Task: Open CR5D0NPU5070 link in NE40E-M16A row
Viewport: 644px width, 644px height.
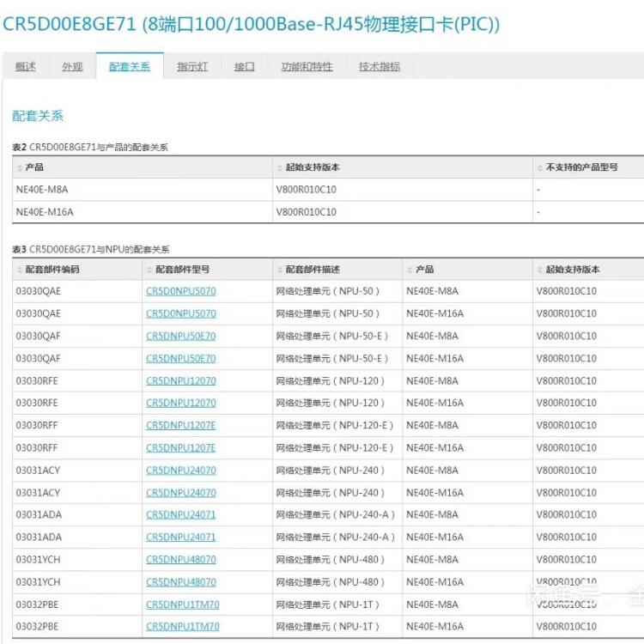Action: click(180, 313)
